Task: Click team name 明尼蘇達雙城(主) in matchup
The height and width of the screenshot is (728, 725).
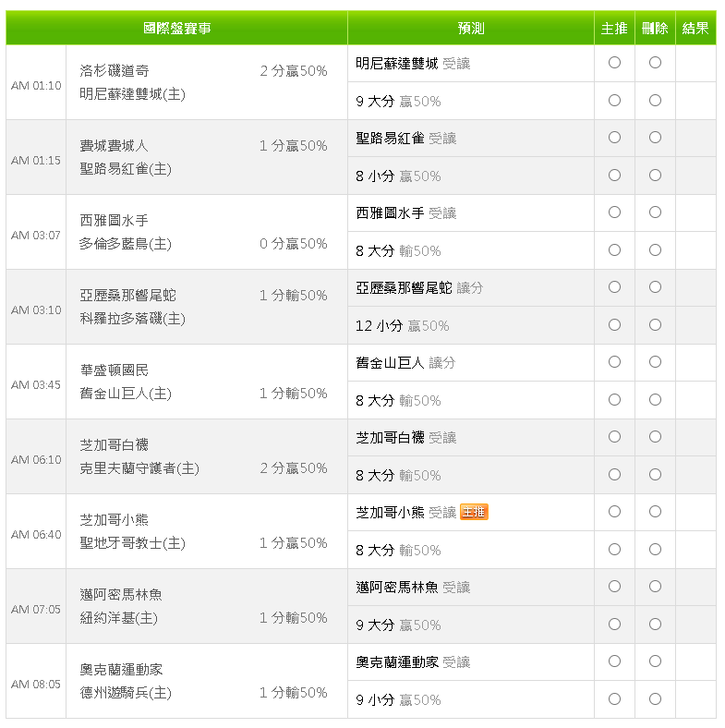Action: coord(132,94)
